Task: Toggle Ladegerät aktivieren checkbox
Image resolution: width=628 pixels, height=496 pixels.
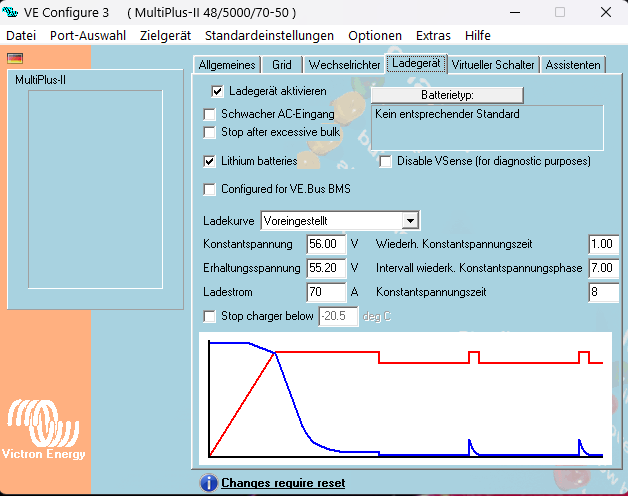Action: 217,91
